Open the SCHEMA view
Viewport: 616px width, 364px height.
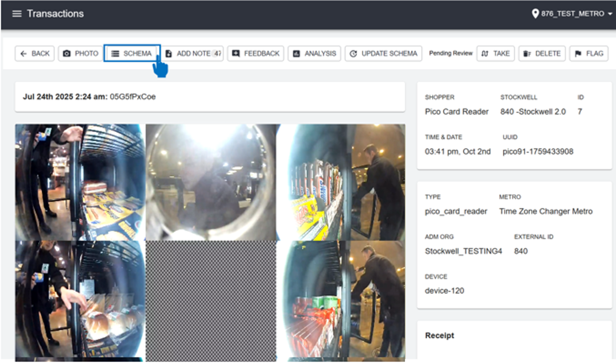[132, 53]
